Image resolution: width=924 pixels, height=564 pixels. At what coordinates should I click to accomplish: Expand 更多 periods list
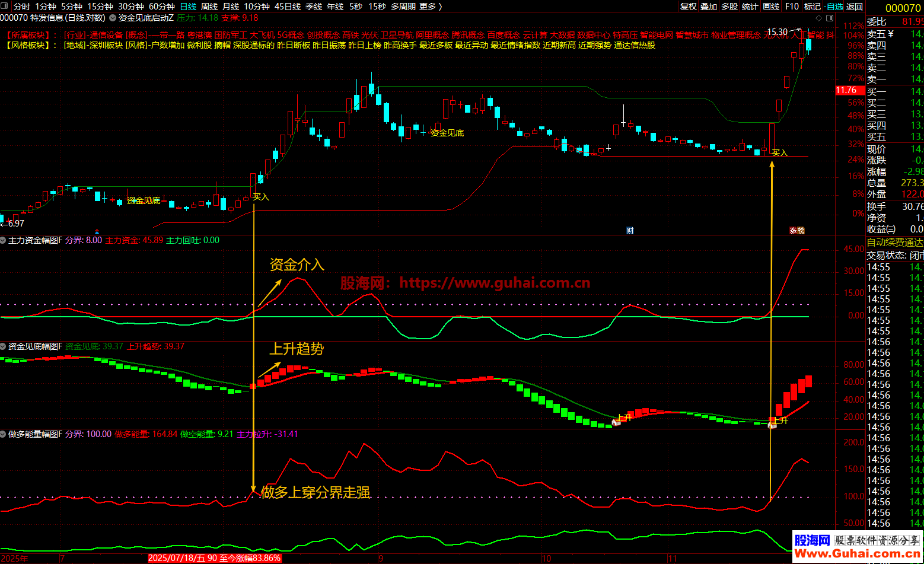(430, 7)
